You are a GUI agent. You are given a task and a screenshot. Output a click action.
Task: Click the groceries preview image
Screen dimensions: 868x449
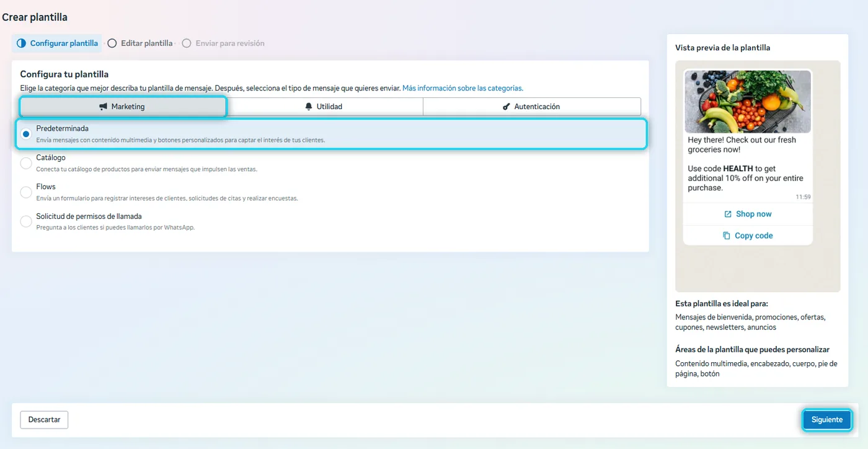(748, 102)
